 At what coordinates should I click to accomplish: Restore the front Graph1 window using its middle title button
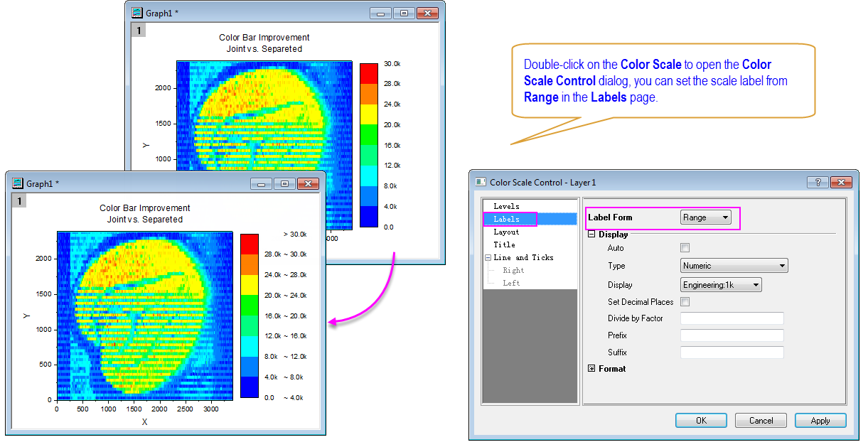point(284,184)
